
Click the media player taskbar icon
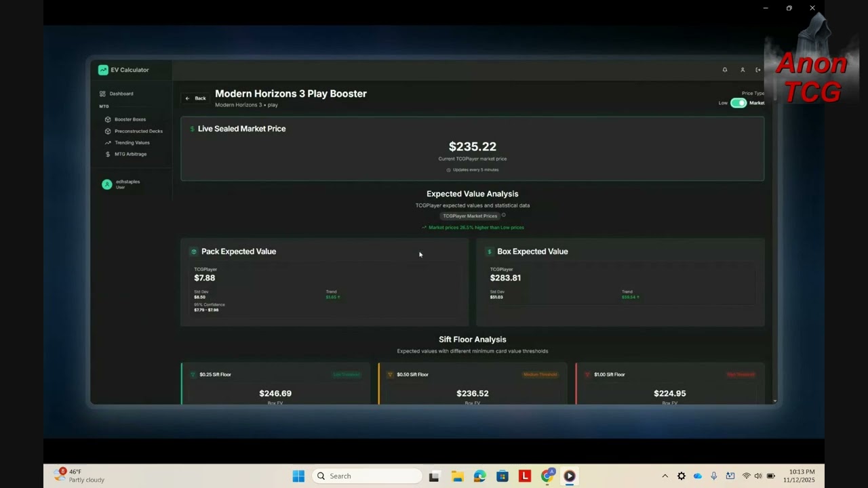tap(570, 476)
